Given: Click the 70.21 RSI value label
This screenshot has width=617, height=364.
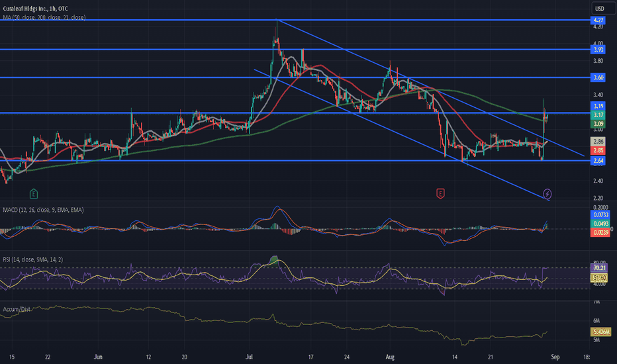Looking at the screenshot, I should 599,268.
